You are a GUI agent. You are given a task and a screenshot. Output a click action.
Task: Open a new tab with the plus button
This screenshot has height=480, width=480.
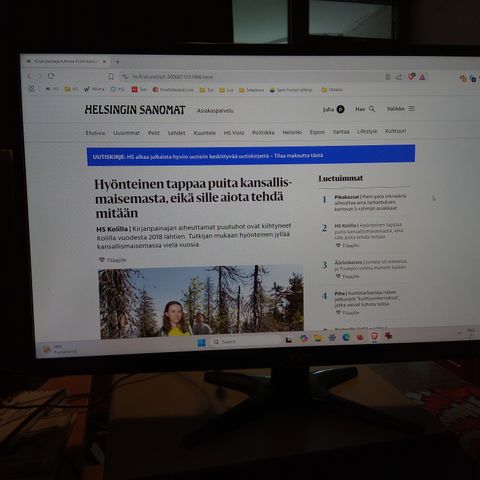click(117, 62)
